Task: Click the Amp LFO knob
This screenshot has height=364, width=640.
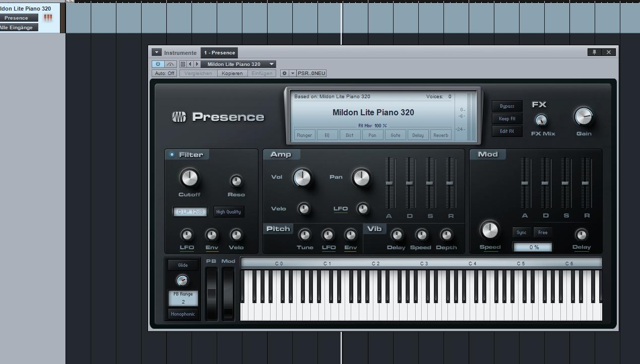Action: click(362, 208)
